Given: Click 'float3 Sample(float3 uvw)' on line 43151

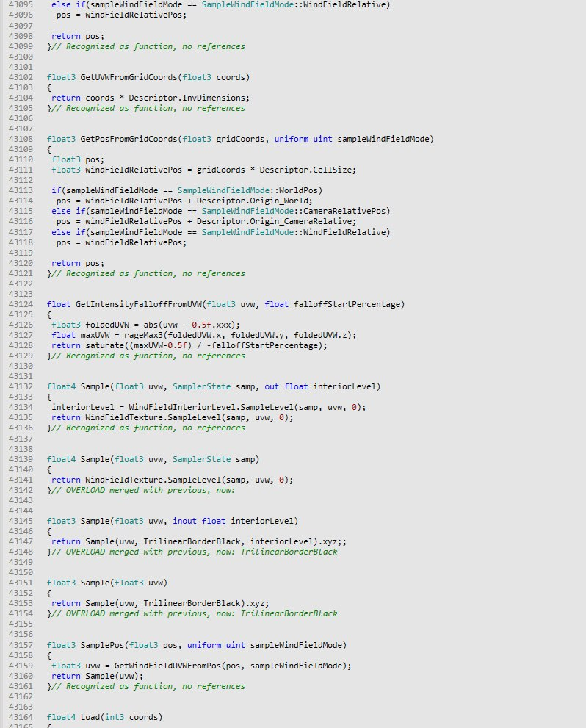Looking at the screenshot, I should (106, 583).
